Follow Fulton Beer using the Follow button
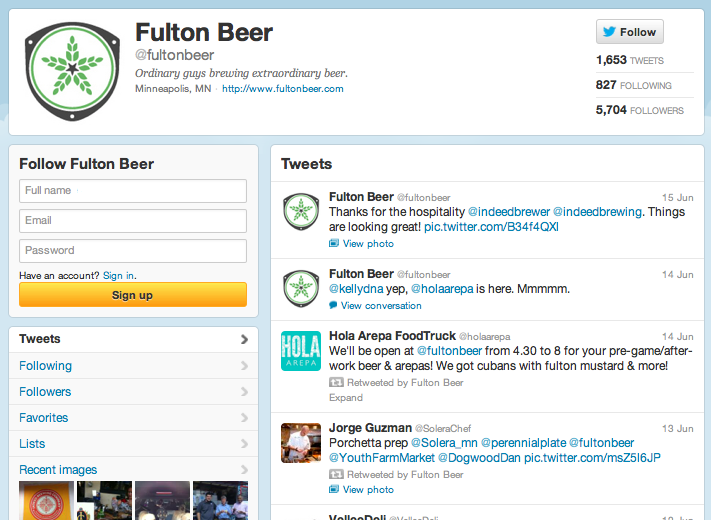Screen dimensions: 711x520 pos(630,32)
